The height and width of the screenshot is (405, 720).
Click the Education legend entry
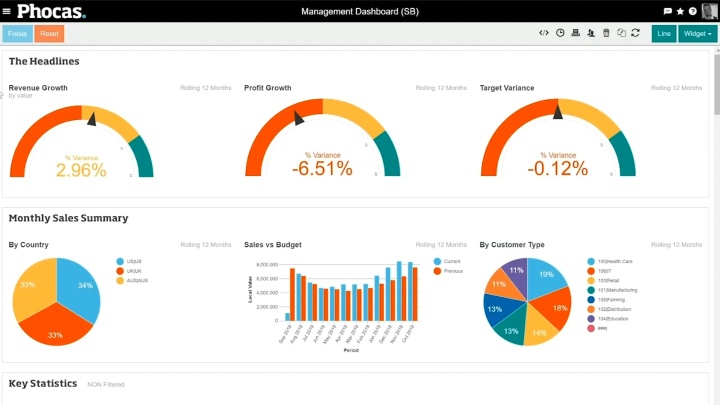click(x=608, y=319)
